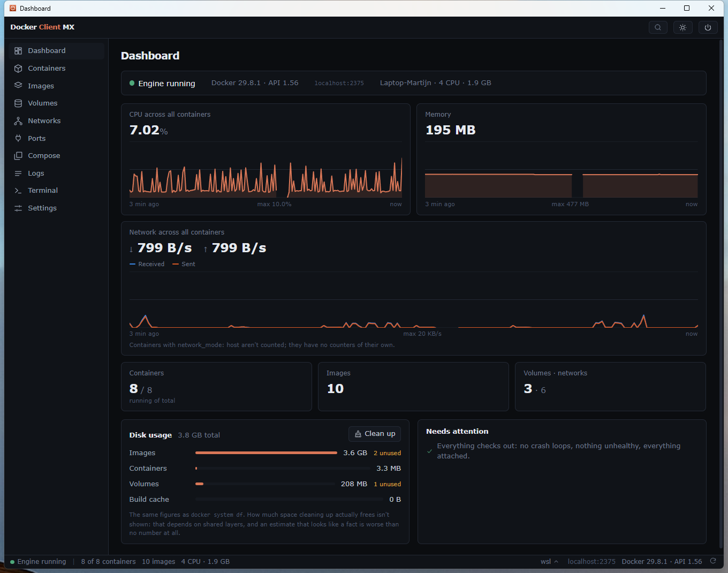728x573 pixels.
Task: Open the Dashboard menu item
Action: point(56,51)
